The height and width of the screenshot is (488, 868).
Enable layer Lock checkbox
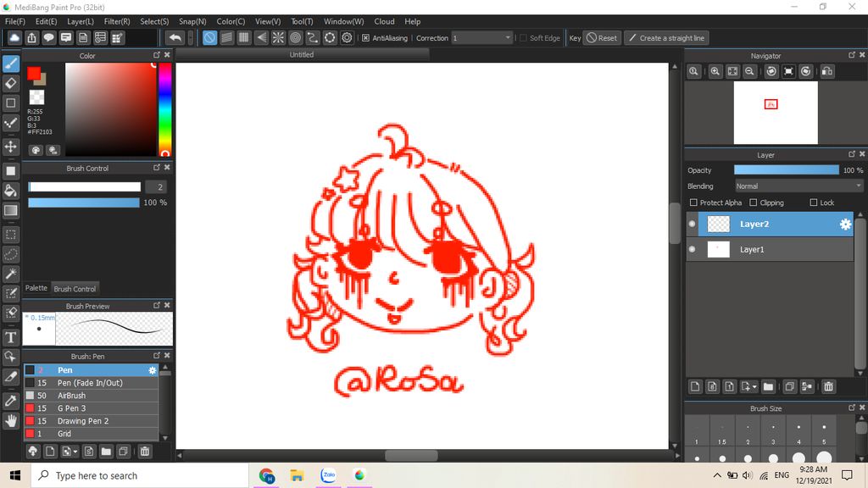pos(813,202)
